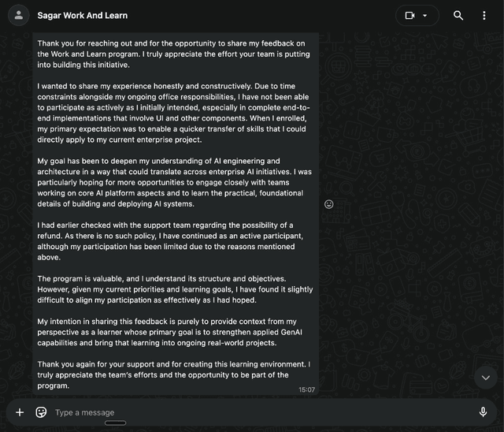Click the 15:07 message timestamp
This screenshot has height=432, width=504.
tap(306, 389)
